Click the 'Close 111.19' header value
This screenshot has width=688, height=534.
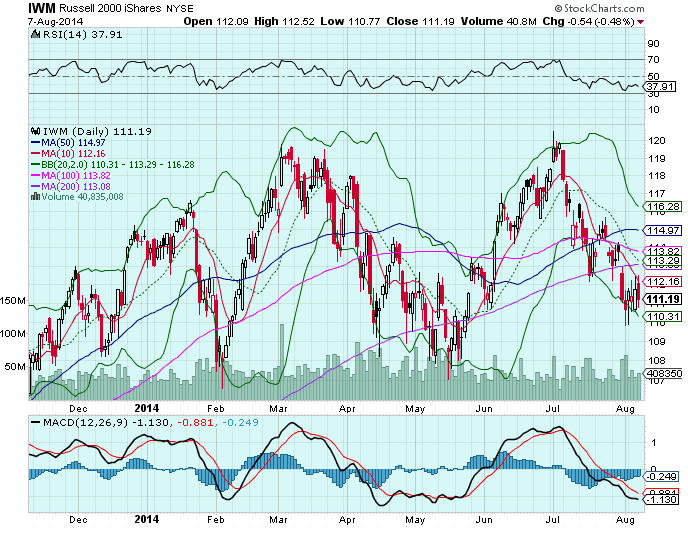click(x=420, y=21)
